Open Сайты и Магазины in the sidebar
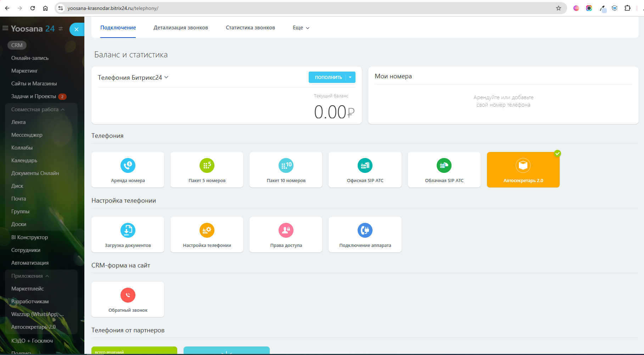This screenshot has width=644, height=355. coord(34,84)
